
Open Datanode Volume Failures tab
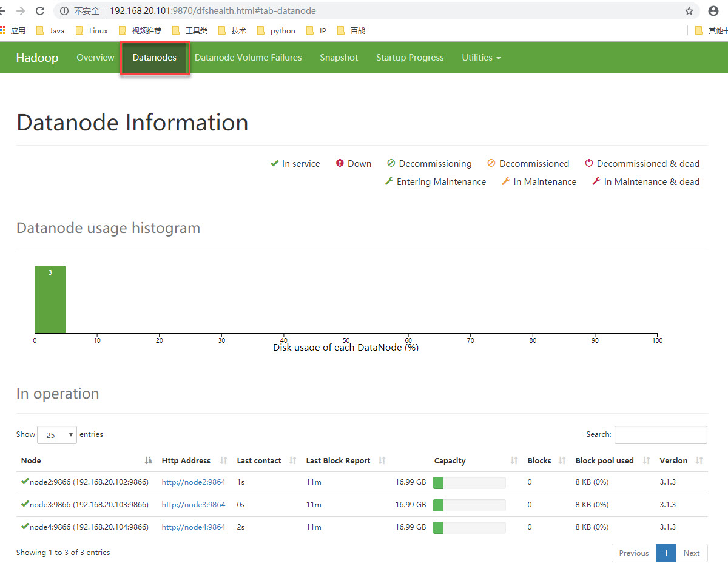pos(248,58)
